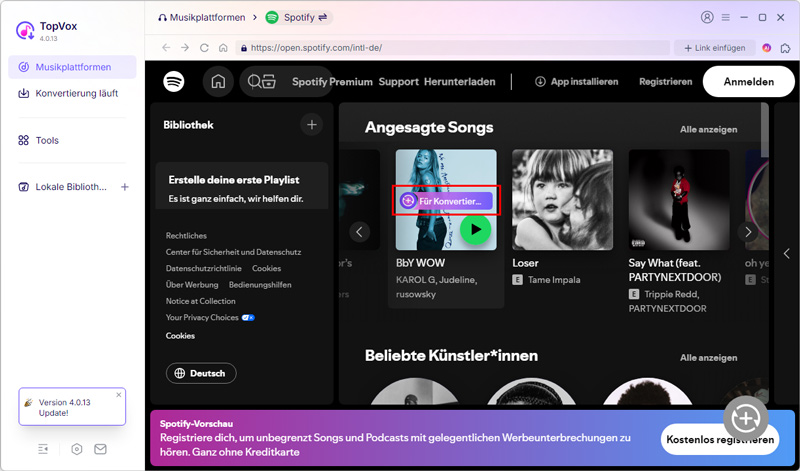Open Your Privacy Choices link

(210, 317)
